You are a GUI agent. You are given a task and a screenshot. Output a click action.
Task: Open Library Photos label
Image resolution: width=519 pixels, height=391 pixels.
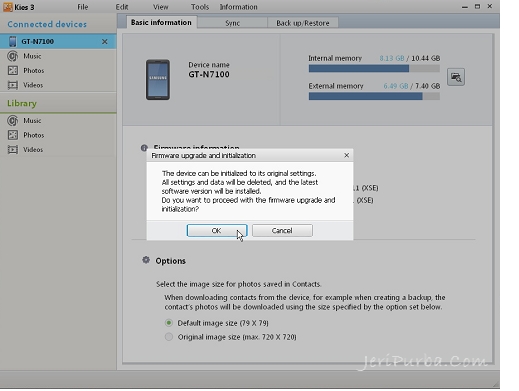[x=34, y=135]
